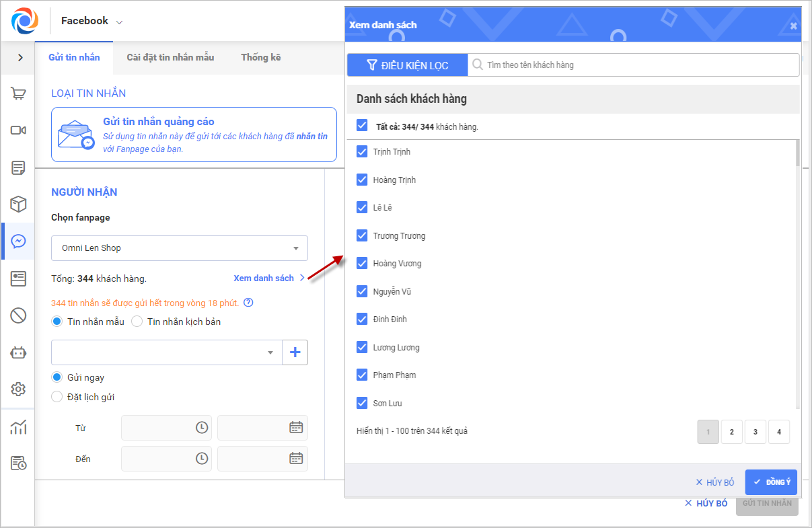Click the blue plus add template button
The width and height of the screenshot is (812, 528).
point(295,352)
